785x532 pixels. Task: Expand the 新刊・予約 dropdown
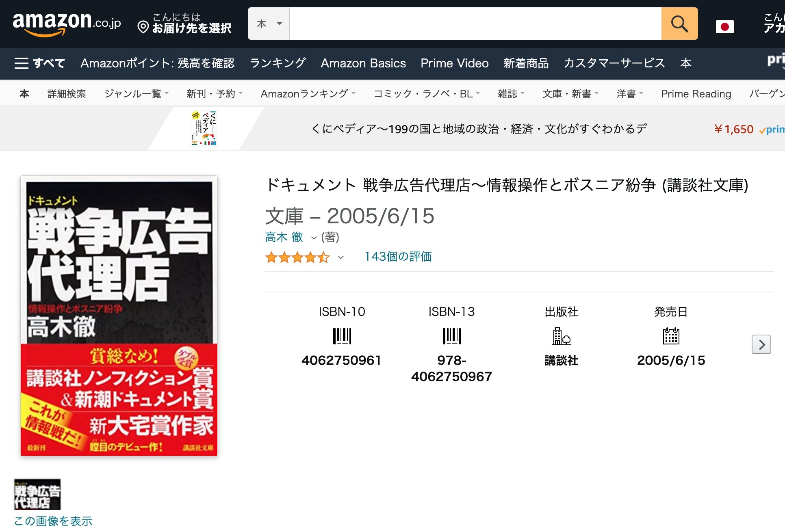pos(215,94)
